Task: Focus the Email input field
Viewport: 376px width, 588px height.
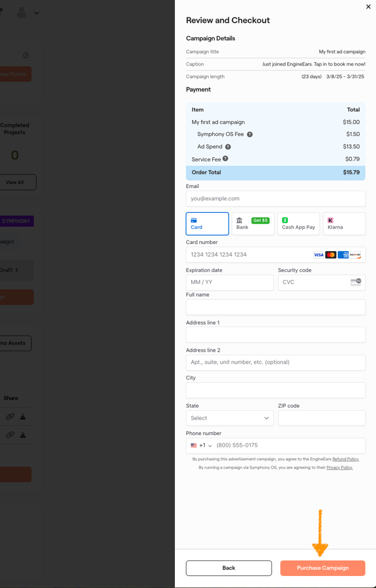Action: tap(275, 199)
